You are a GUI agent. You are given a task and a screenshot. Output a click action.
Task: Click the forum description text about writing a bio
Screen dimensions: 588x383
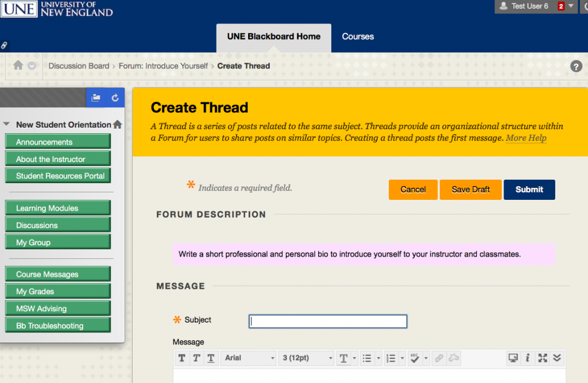point(350,254)
